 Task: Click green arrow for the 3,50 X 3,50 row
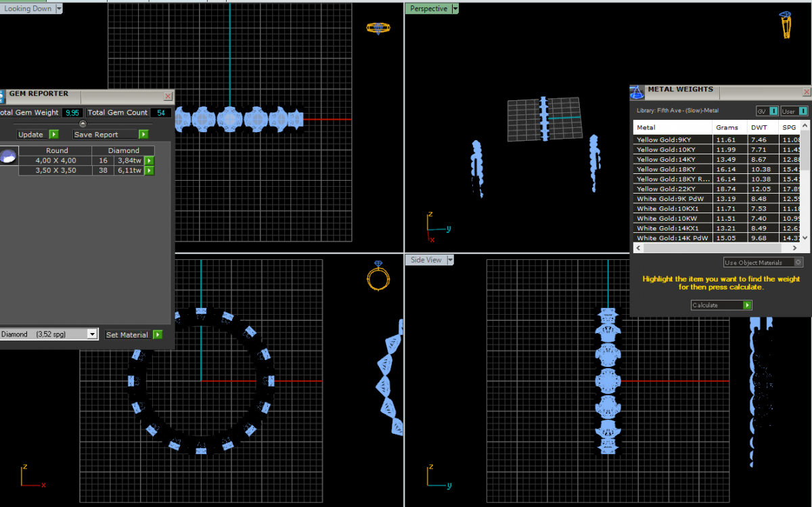click(x=149, y=171)
